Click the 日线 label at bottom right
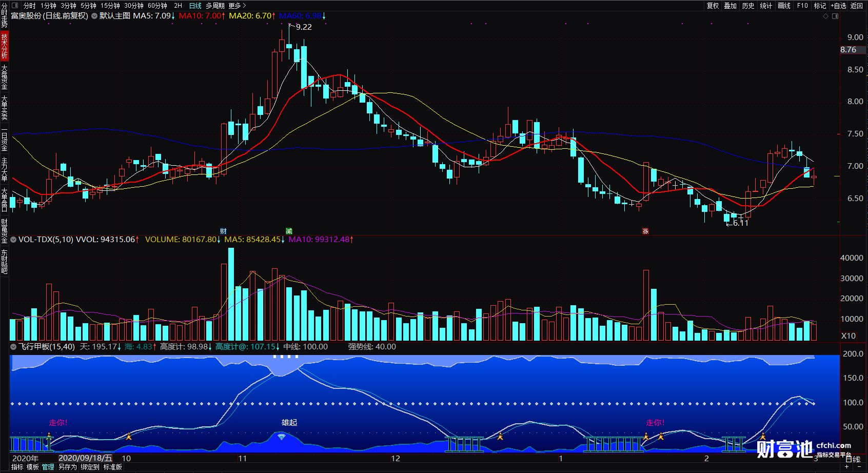This screenshot has width=868, height=473. (x=853, y=459)
